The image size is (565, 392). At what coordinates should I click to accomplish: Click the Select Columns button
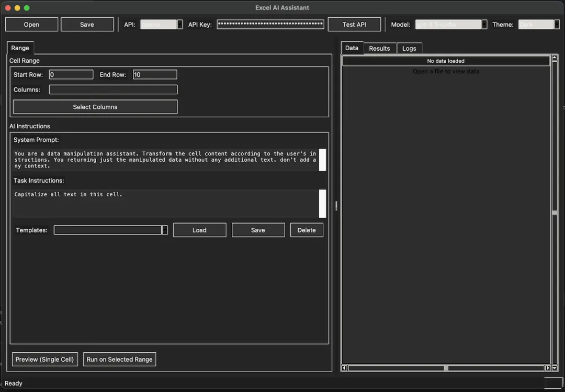[95, 107]
